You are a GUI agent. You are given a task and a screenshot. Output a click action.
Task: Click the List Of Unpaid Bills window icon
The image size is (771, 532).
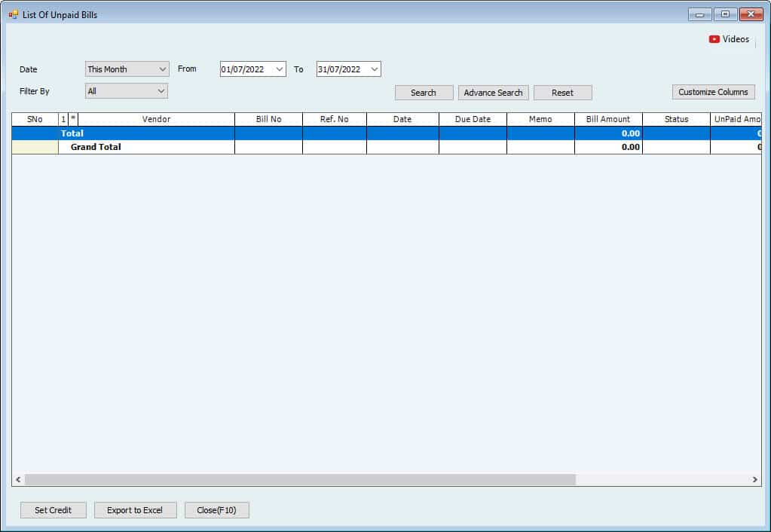click(x=13, y=15)
